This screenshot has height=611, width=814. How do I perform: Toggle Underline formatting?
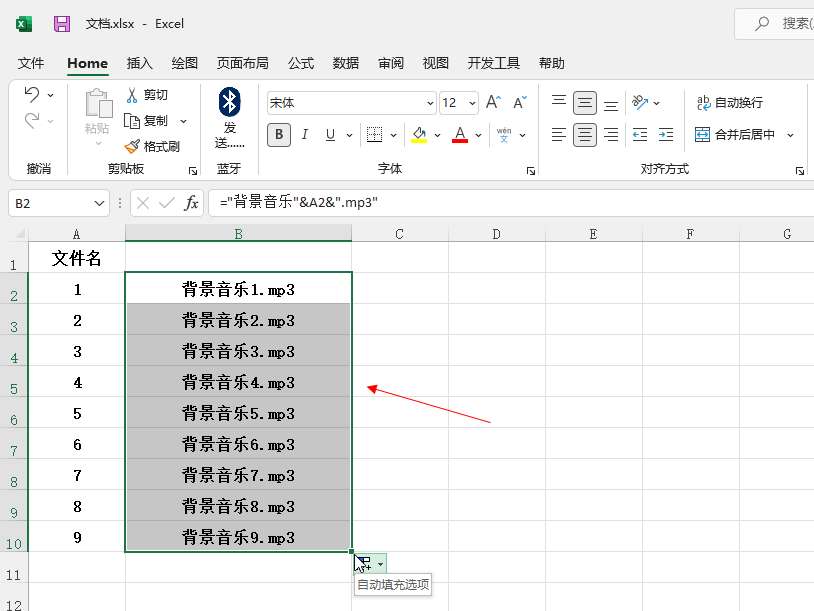point(330,135)
